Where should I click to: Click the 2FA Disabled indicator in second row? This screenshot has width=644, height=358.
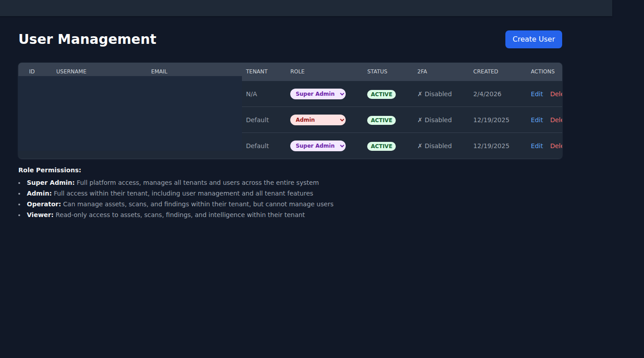coord(434,120)
